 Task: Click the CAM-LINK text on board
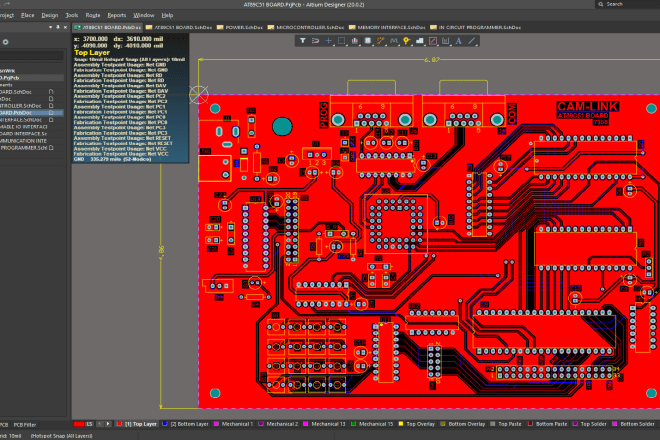[x=588, y=107]
